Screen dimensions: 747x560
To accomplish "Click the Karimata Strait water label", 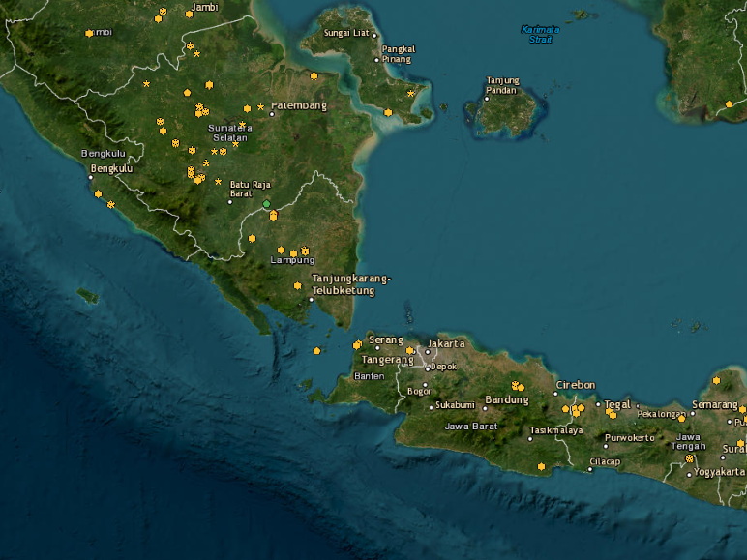I will coord(541,34).
